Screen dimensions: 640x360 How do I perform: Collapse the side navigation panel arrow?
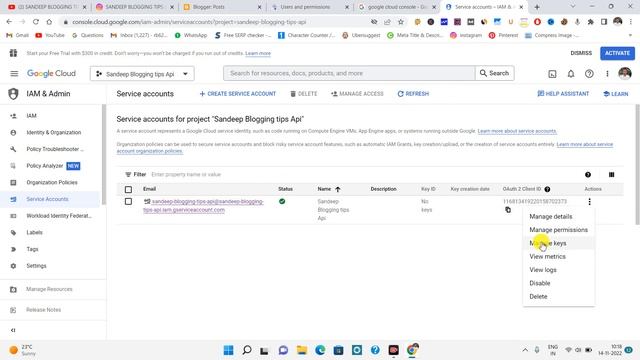(x=13, y=330)
